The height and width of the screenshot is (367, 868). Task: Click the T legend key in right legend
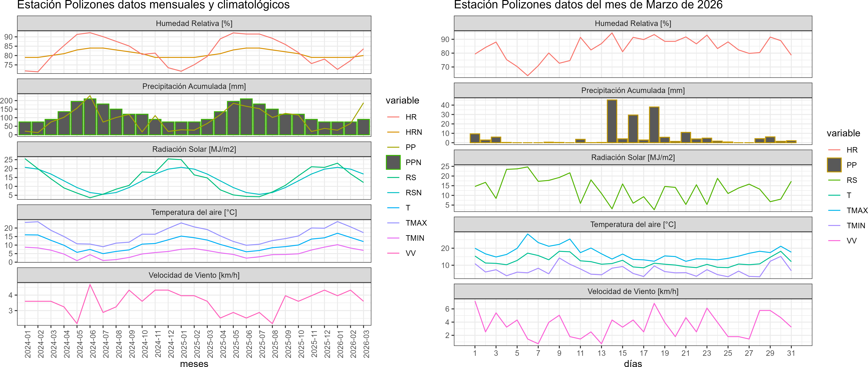(834, 195)
